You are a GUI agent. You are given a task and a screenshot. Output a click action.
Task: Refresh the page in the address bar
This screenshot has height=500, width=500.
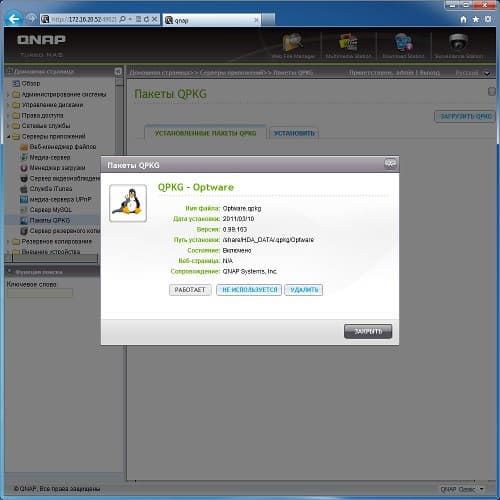pyautogui.click(x=146, y=19)
